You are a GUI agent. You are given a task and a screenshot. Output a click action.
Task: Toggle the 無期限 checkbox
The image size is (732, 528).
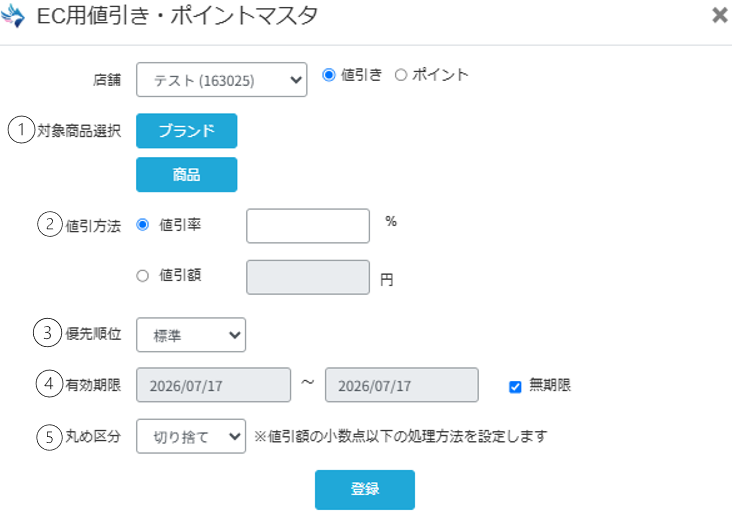point(515,387)
